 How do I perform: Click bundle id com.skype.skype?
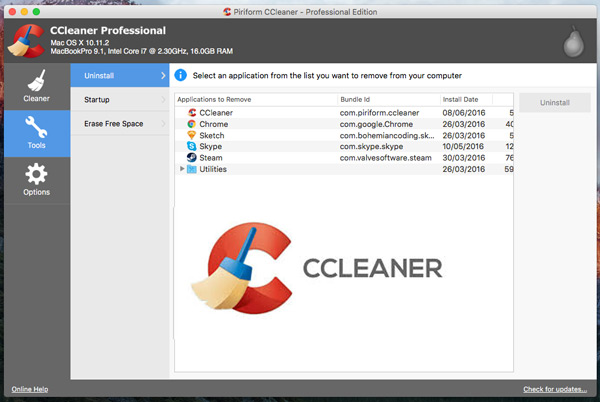point(371,146)
